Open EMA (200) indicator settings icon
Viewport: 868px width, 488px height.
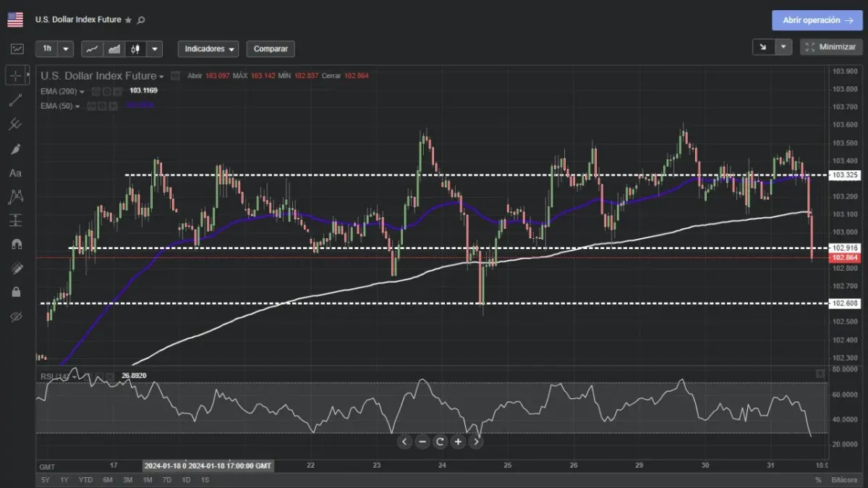pyautogui.click(x=106, y=91)
